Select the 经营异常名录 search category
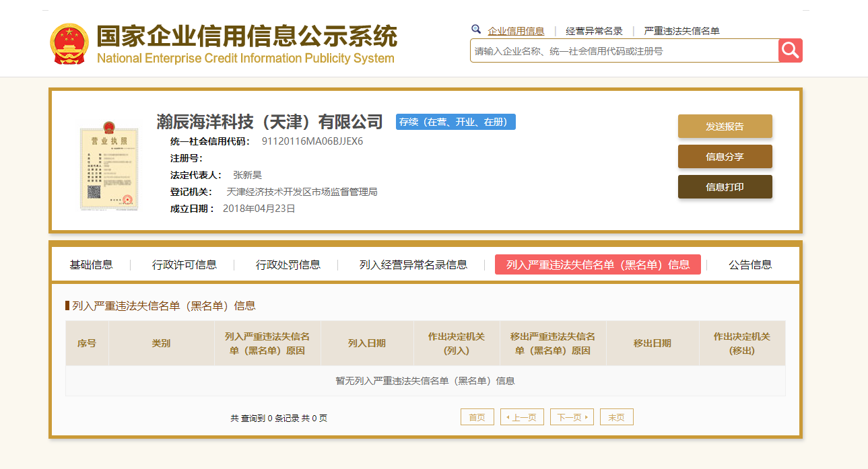This screenshot has height=469, width=868. pos(595,31)
